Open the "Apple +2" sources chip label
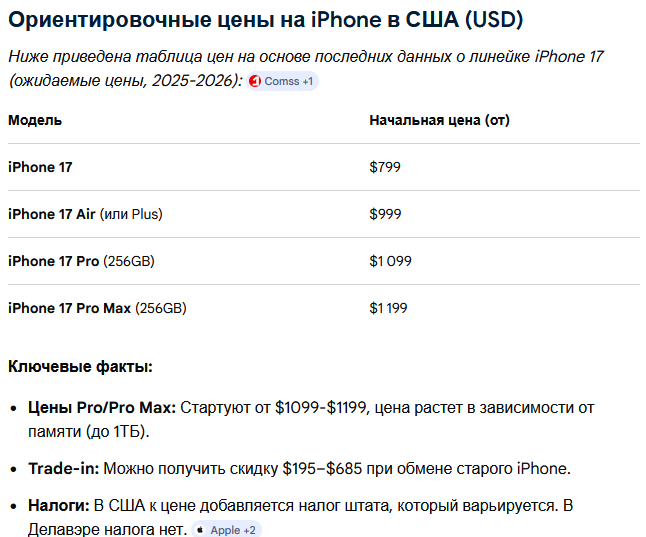Screen dimensions: 646x537 tap(232, 530)
